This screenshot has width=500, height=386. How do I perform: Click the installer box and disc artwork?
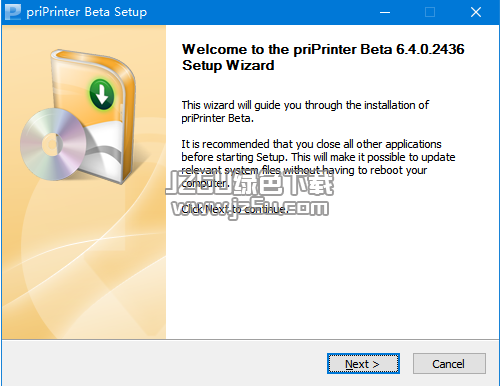(78, 117)
